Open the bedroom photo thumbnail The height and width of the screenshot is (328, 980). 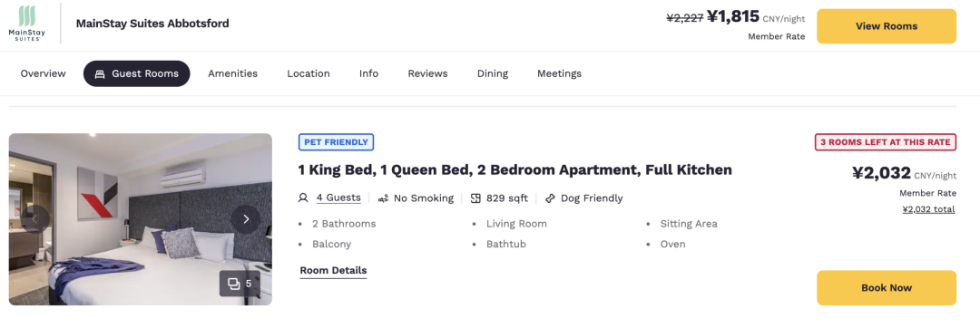click(140, 219)
